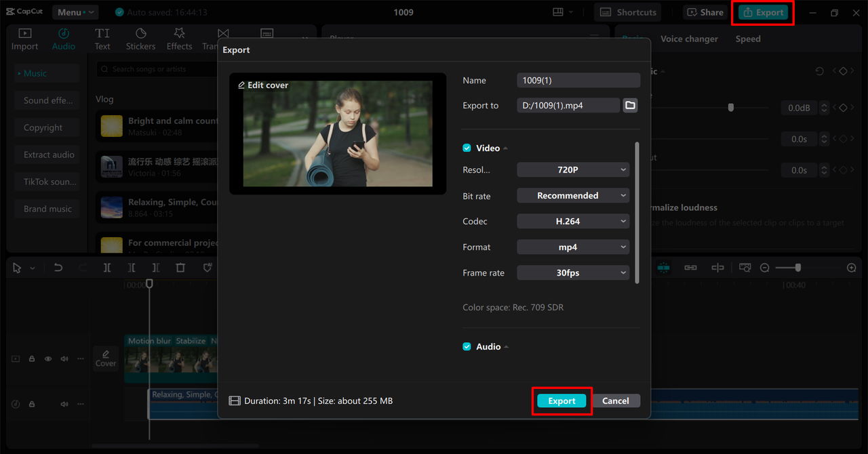
Task: Select the Music category
Action: tap(47, 73)
